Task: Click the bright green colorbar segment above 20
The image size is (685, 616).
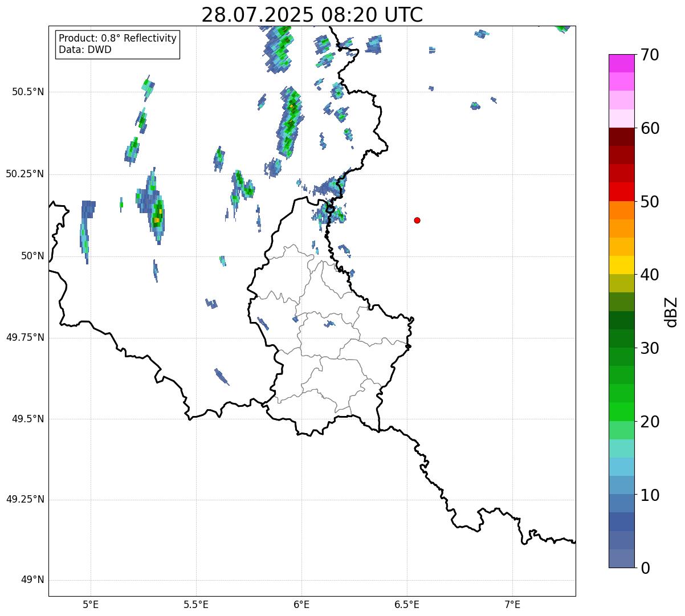Action: pyautogui.click(x=622, y=412)
